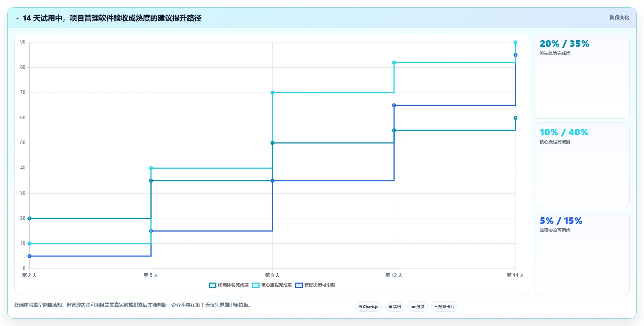Click the 20% / 35% card value
This screenshot has width=644, height=326.
tap(564, 44)
